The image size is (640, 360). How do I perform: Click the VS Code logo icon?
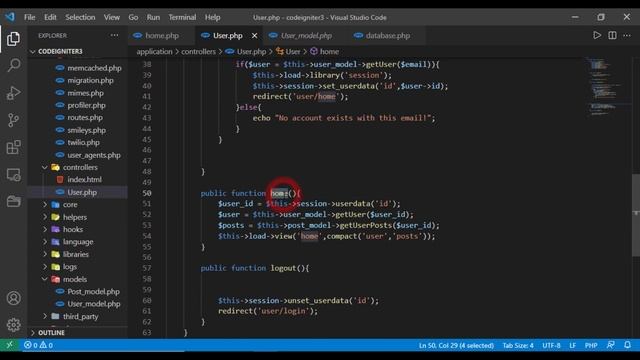(x=10, y=17)
